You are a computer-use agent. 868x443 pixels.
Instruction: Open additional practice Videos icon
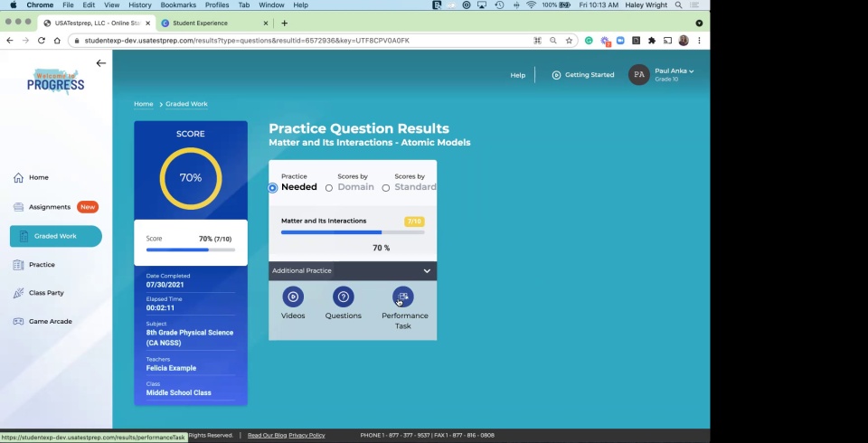pos(293,297)
